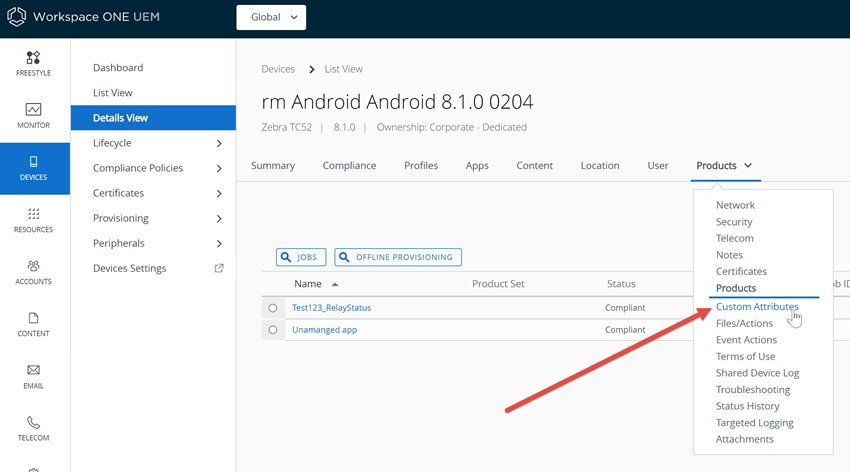Open the Resources grid icon
This screenshot has height=472, width=850.
(x=33, y=214)
